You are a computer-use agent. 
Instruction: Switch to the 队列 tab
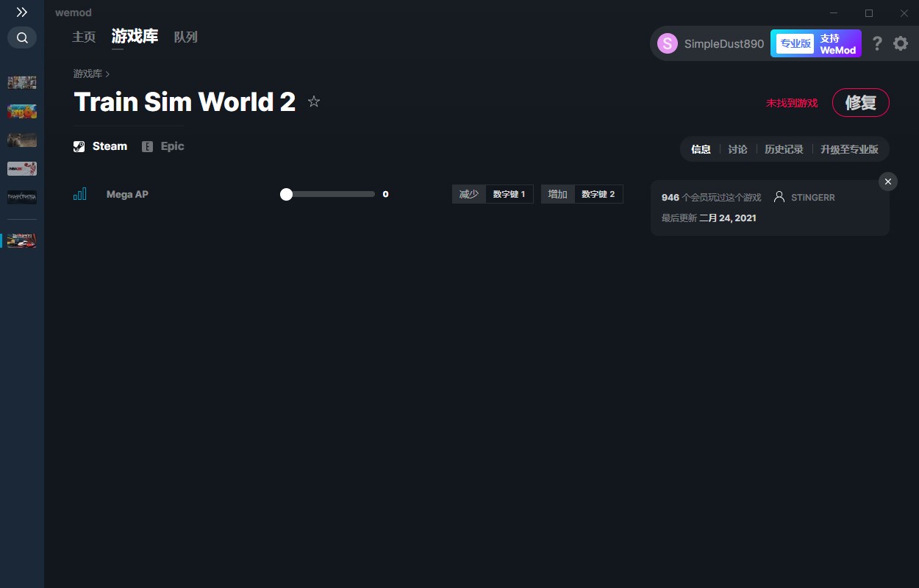tap(186, 37)
